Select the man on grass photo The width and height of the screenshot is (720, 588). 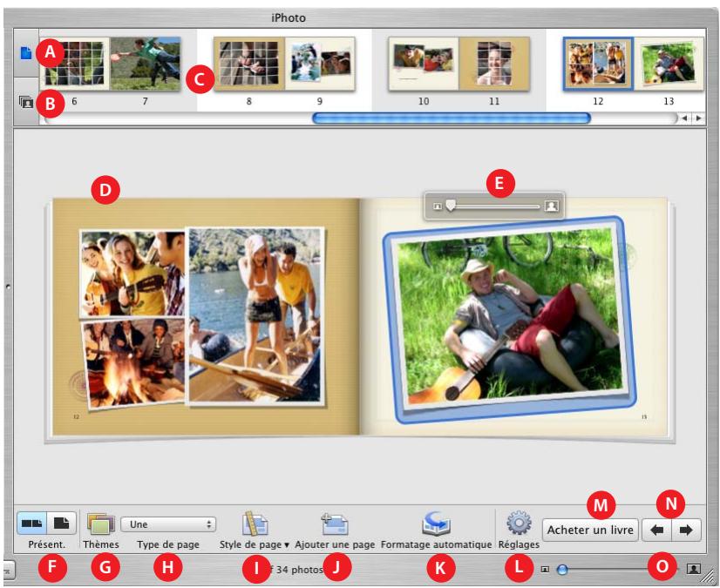pyautogui.click(x=509, y=319)
